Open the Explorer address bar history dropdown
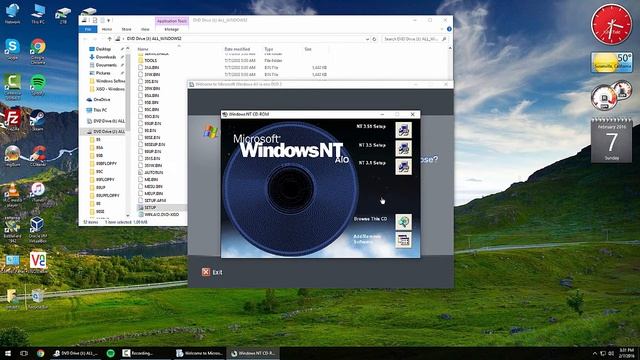Image resolution: width=640 pixels, height=360 pixels. (367, 39)
